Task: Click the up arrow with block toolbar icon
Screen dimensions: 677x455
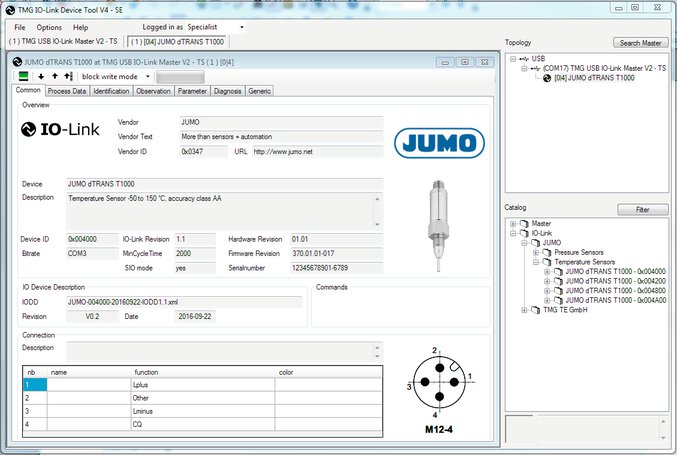Action: [68, 76]
